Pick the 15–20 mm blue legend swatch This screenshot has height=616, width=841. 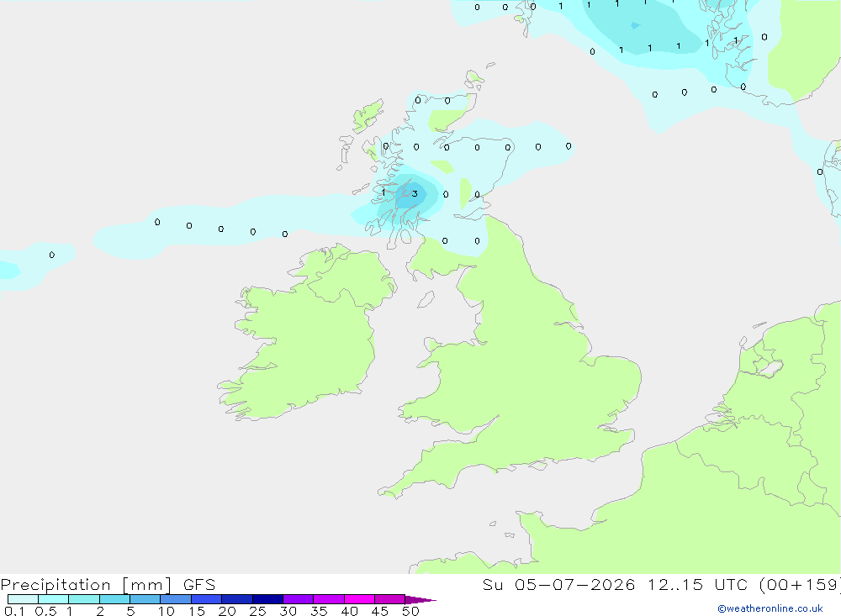(207, 599)
